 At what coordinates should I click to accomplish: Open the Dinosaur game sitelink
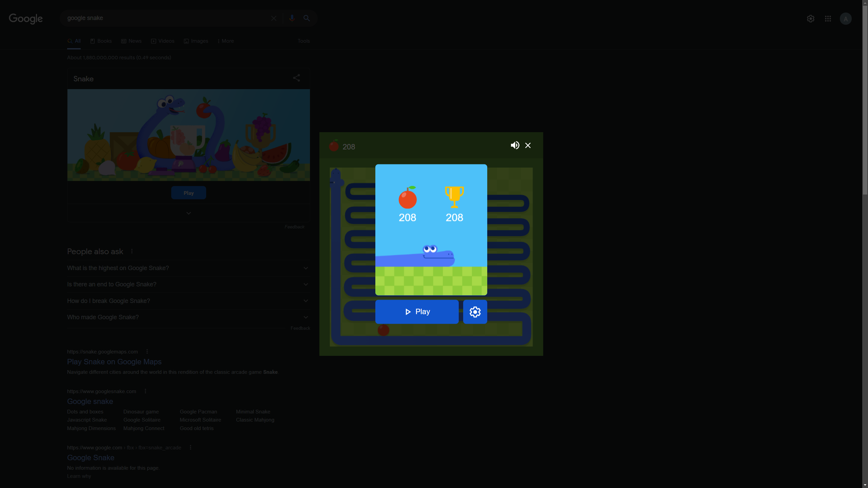tap(141, 412)
